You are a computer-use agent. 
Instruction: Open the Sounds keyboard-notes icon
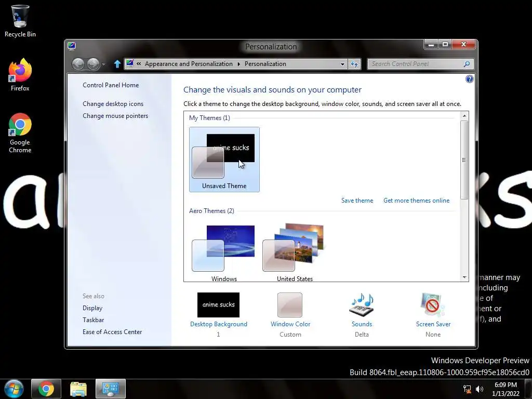(x=362, y=304)
